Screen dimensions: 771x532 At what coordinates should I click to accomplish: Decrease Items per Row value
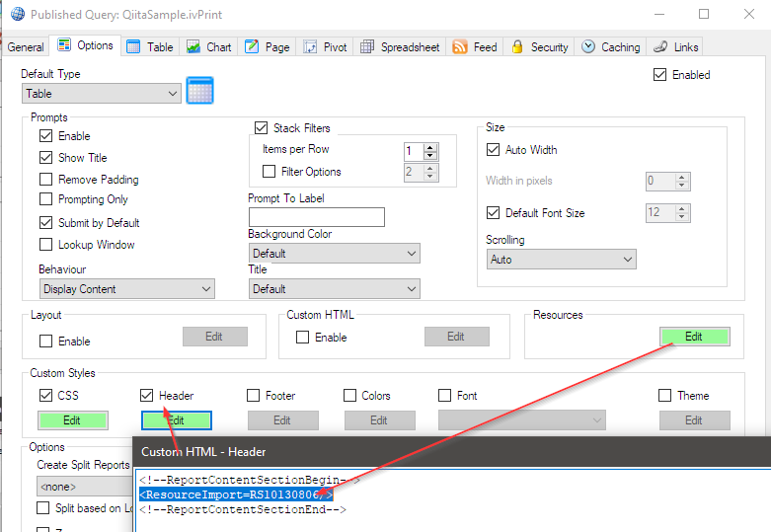[430, 155]
